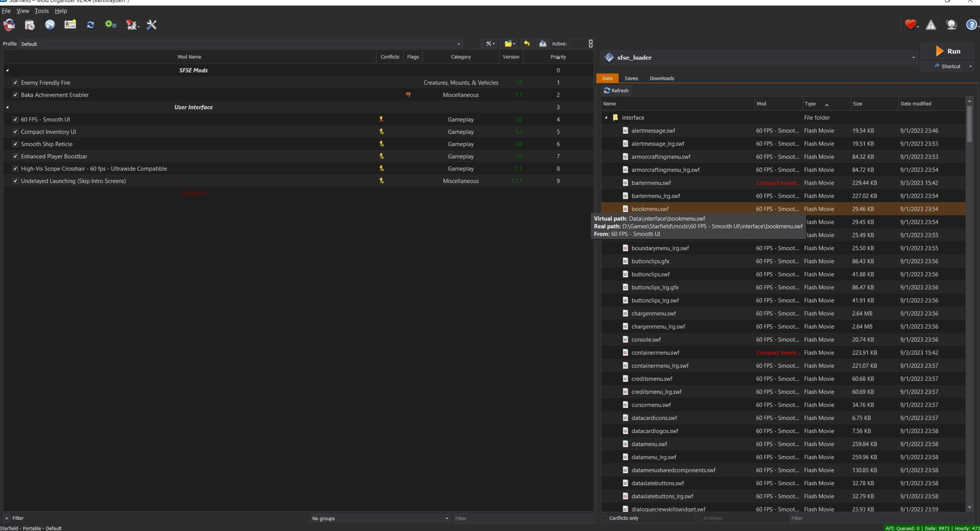Switch to the Downloads tab

pos(661,78)
